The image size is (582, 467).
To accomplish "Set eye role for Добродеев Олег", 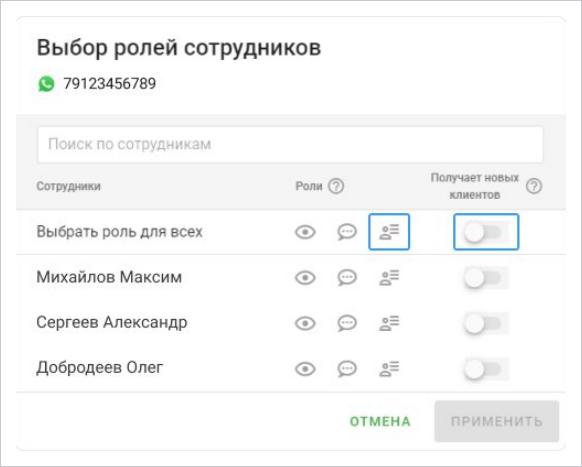I will coord(305,369).
